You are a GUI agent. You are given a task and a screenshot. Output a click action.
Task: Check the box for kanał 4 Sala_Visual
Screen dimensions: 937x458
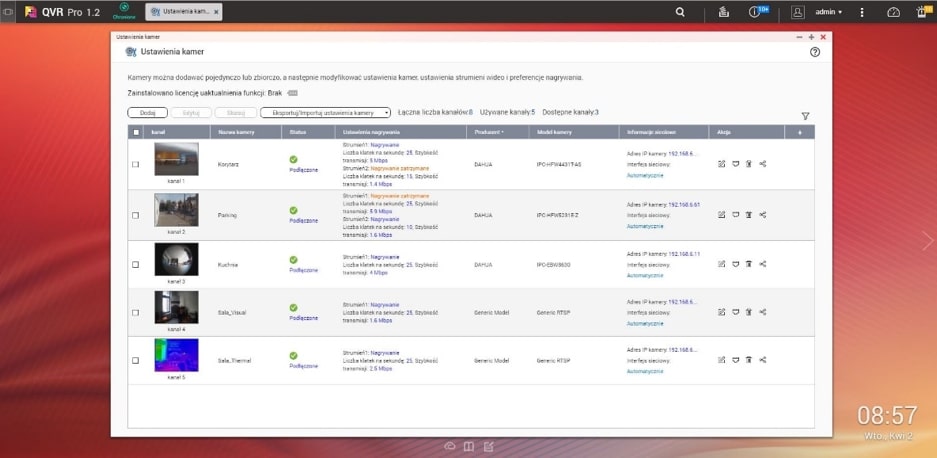point(136,313)
